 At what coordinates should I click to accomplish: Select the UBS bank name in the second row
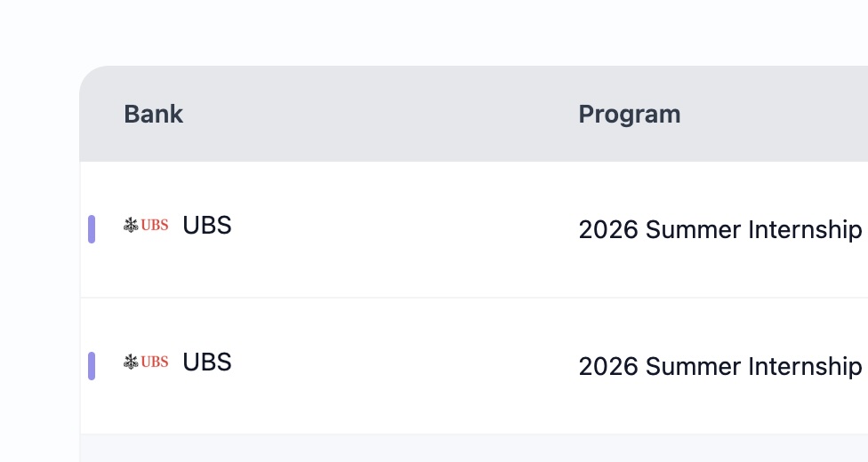point(207,362)
